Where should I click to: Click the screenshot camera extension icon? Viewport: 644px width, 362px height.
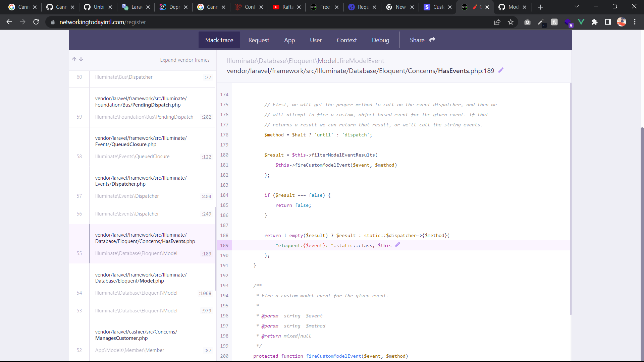click(x=527, y=22)
